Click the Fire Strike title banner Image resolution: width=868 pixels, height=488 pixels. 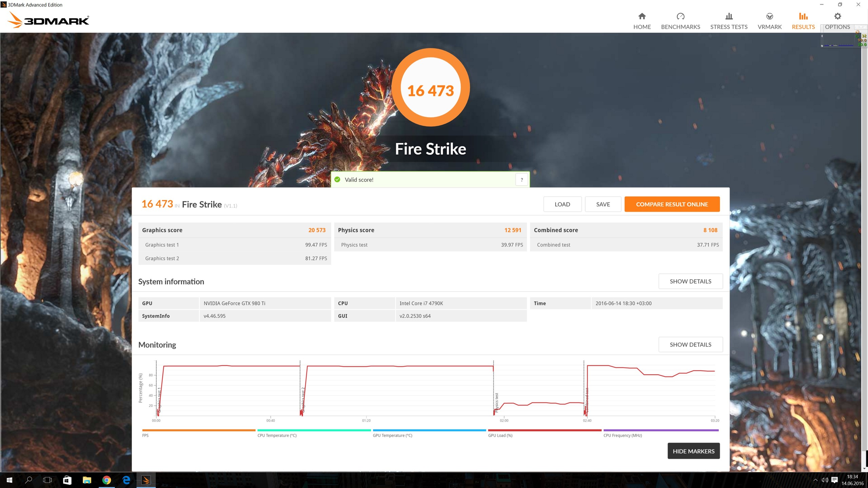pos(430,149)
